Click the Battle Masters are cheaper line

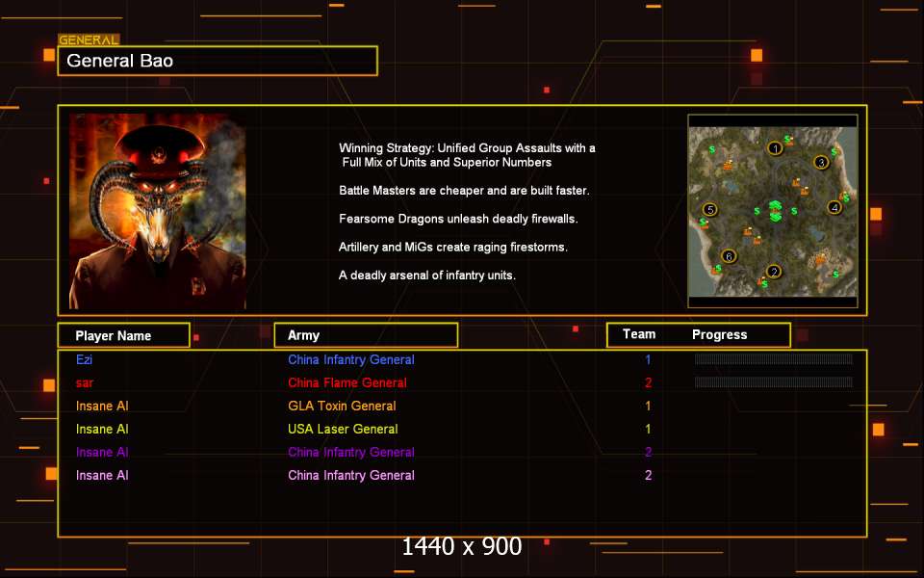[x=464, y=191]
